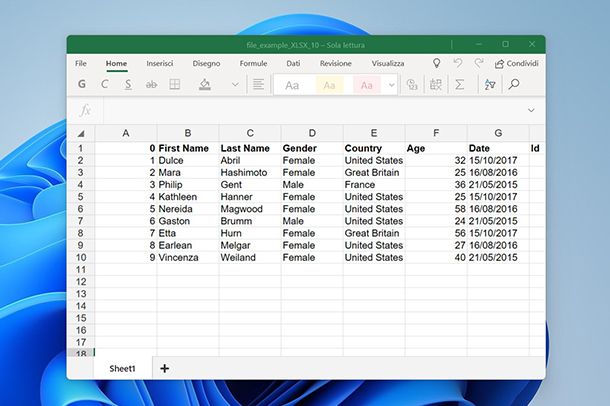Click the fx insert function icon
The width and height of the screenshot is (610, 406).
(85, 110)
